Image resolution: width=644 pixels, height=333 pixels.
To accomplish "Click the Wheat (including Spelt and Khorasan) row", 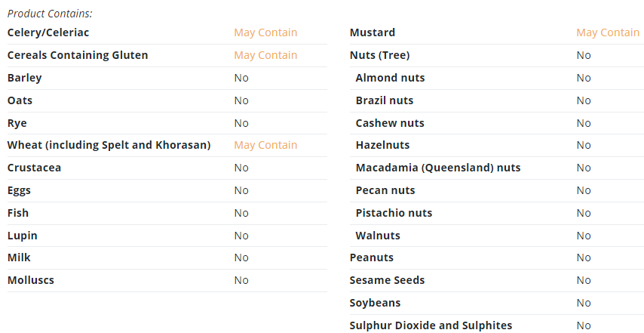I will (x=167, y=145).
